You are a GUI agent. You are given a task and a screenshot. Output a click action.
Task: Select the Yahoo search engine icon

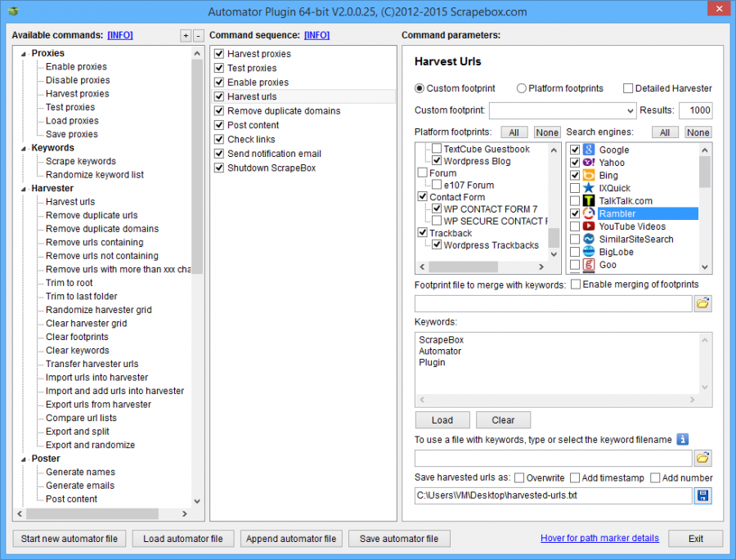(x=588, y=162)
